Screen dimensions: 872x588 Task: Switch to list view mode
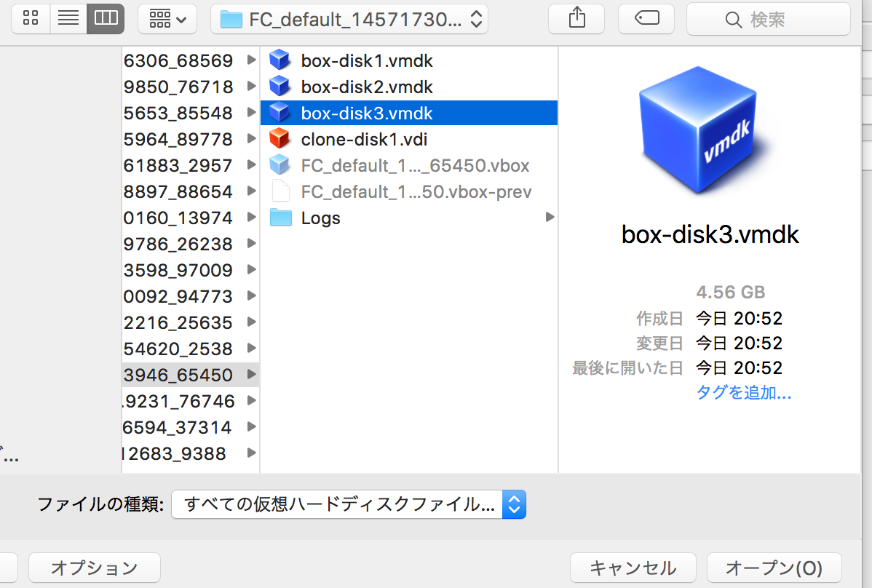[68, 18]
